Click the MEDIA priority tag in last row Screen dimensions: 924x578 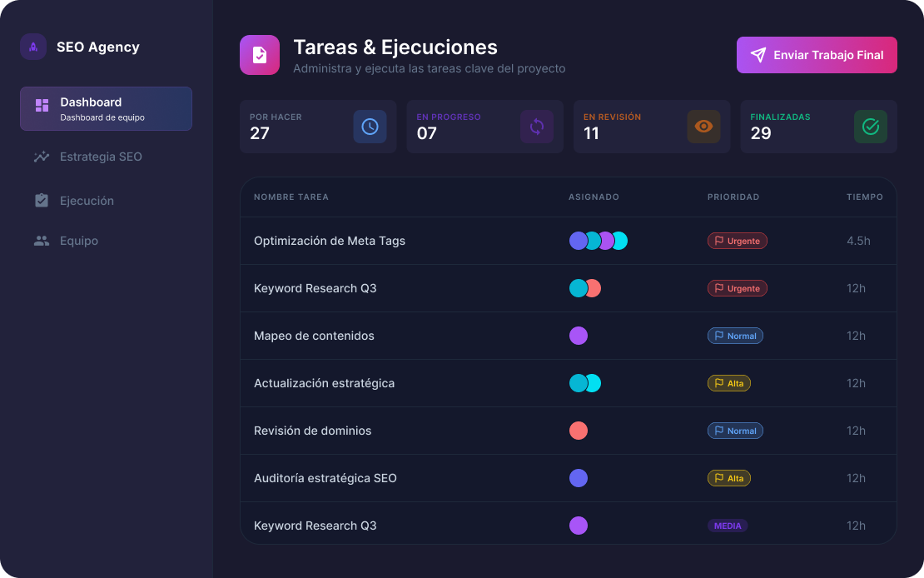click(728, 526)
